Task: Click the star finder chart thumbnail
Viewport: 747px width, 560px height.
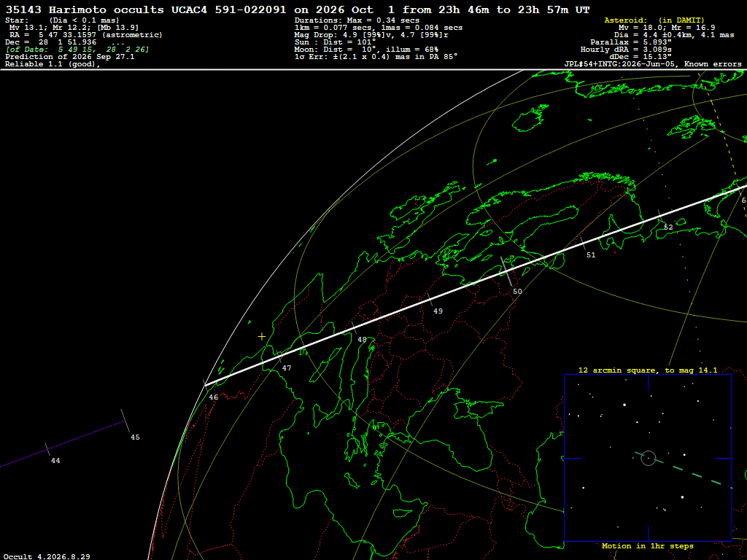Action: click(x=648, y=458)
